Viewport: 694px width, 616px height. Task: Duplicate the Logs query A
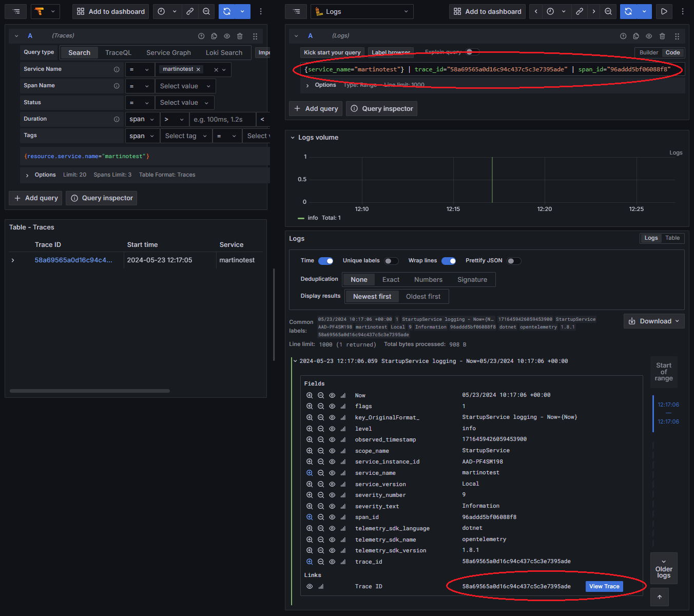(636, 36)
